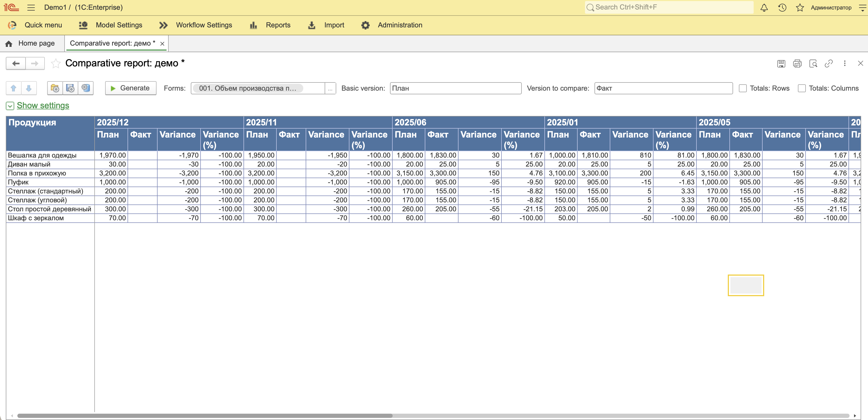
Task: Enable Totals: Columns checkbox
Action: [802, 89]
